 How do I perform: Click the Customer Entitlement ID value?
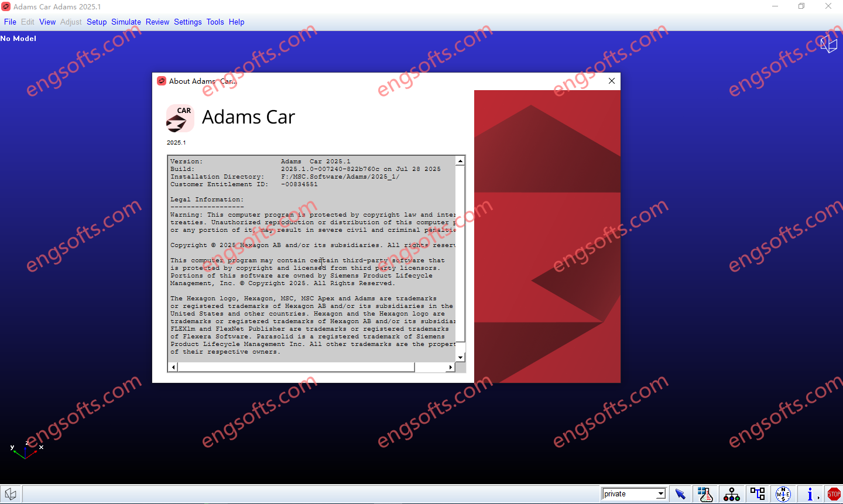tap(299, 184)
